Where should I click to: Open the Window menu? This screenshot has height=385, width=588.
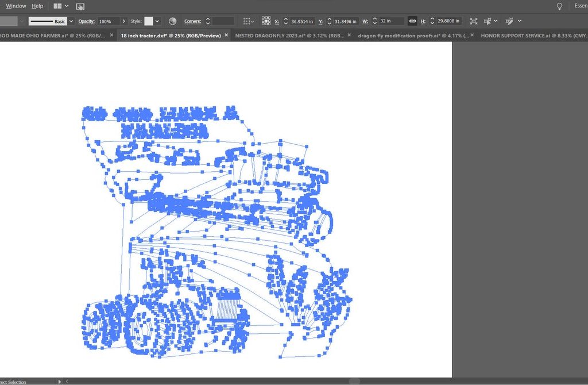pyautogui.click(x=16, y=6)
